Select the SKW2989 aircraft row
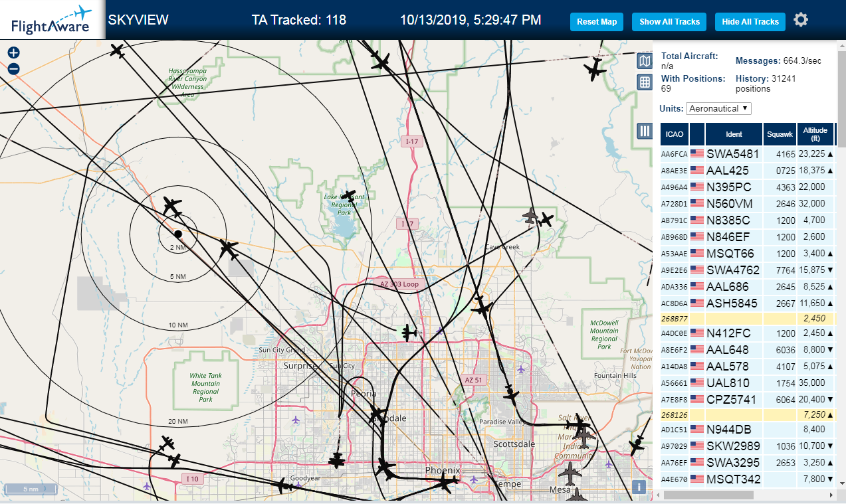 click(748, 446)
